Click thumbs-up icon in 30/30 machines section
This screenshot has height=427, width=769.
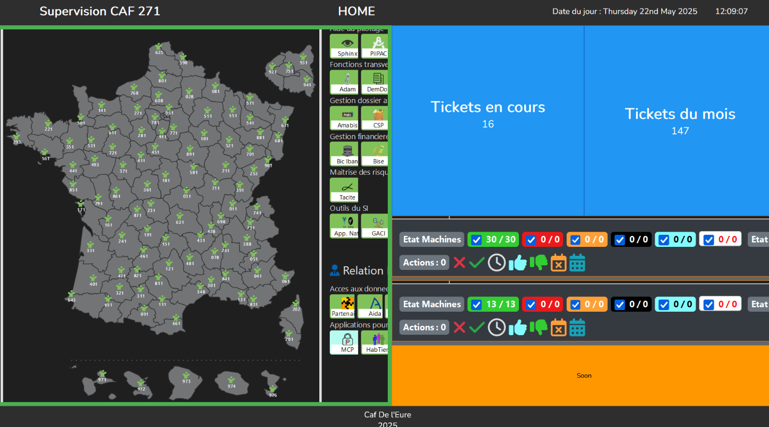[517, 263]
